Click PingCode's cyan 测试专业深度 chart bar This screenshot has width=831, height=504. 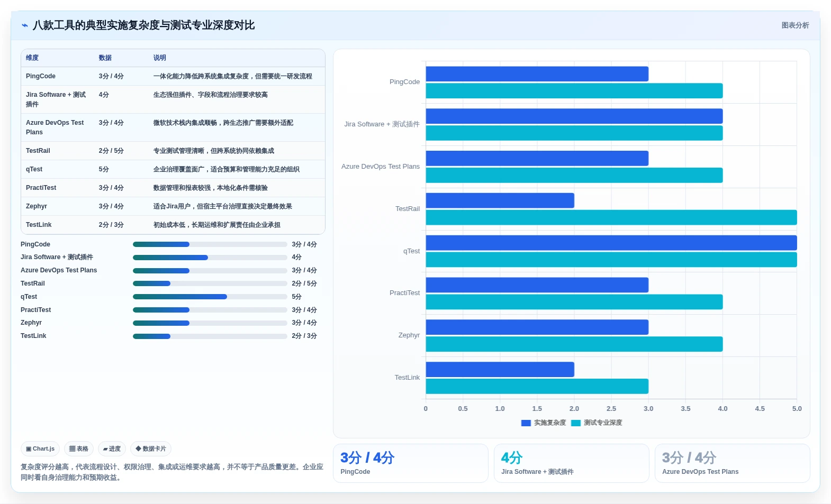(x=574, y=91)
